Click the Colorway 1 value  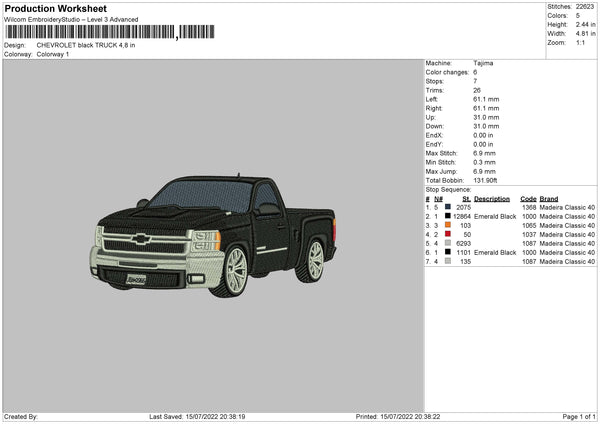[x=53, y=54]
